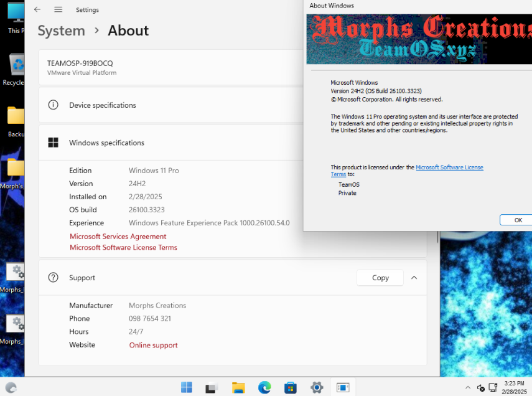Click the muted volume tray icon

(x=481, y=387)
